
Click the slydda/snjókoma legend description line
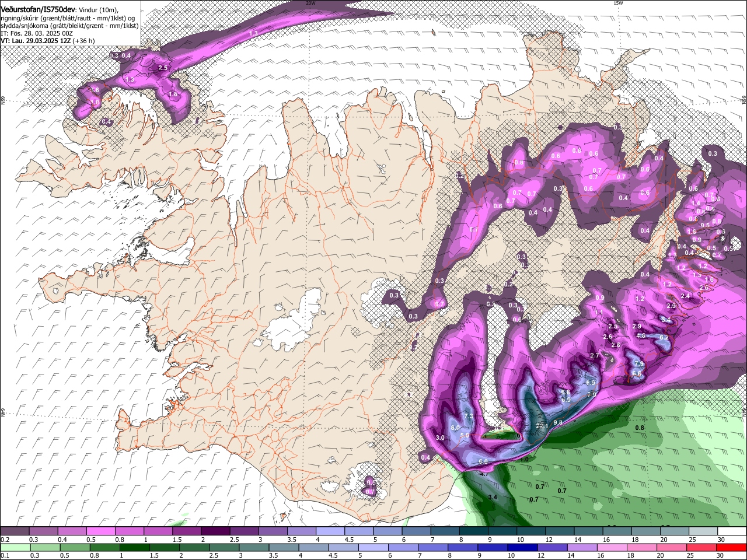(69, 25)
